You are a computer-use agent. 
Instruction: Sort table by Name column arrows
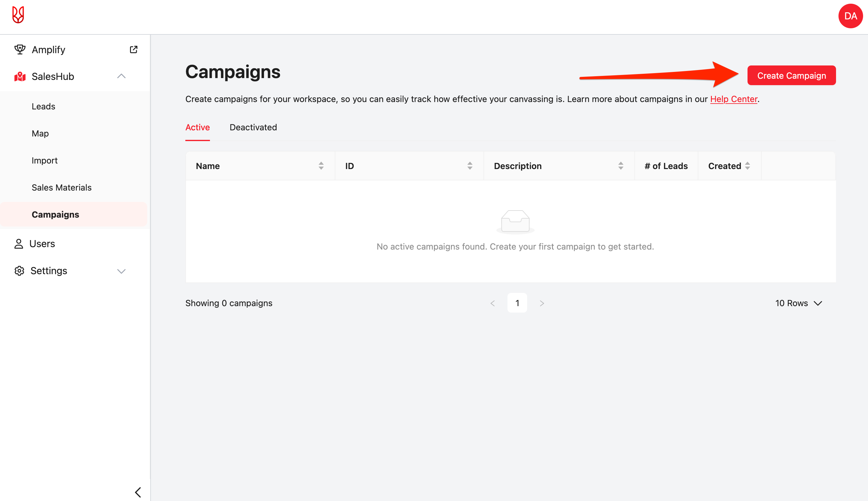click(321, 166)
